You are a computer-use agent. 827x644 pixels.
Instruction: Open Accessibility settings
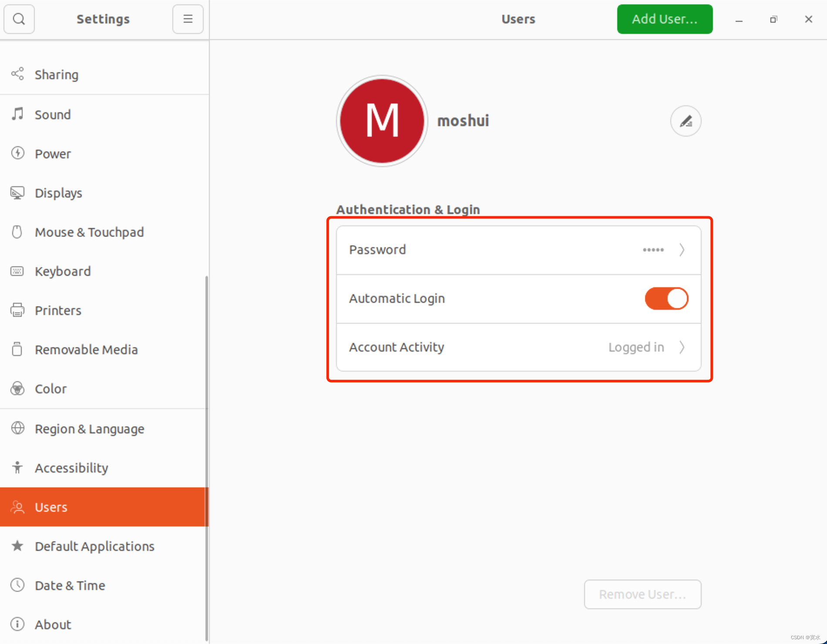pos(104,468)
